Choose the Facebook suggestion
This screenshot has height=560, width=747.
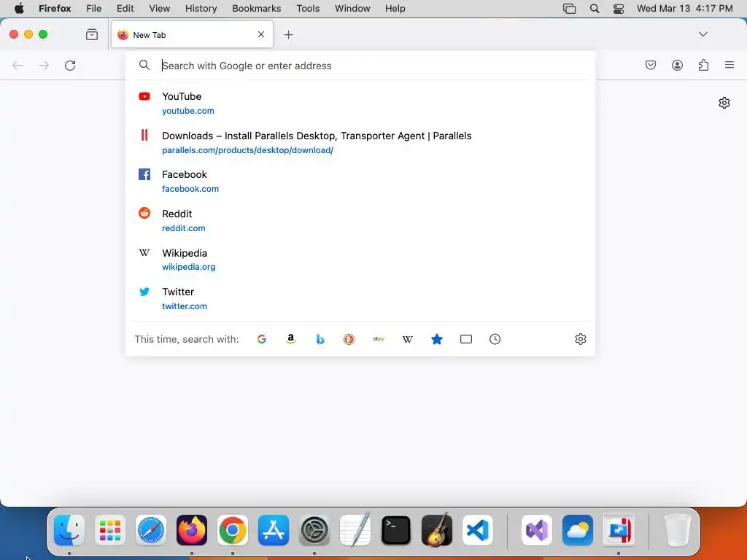pyautogui.click(x=360, y=181)
